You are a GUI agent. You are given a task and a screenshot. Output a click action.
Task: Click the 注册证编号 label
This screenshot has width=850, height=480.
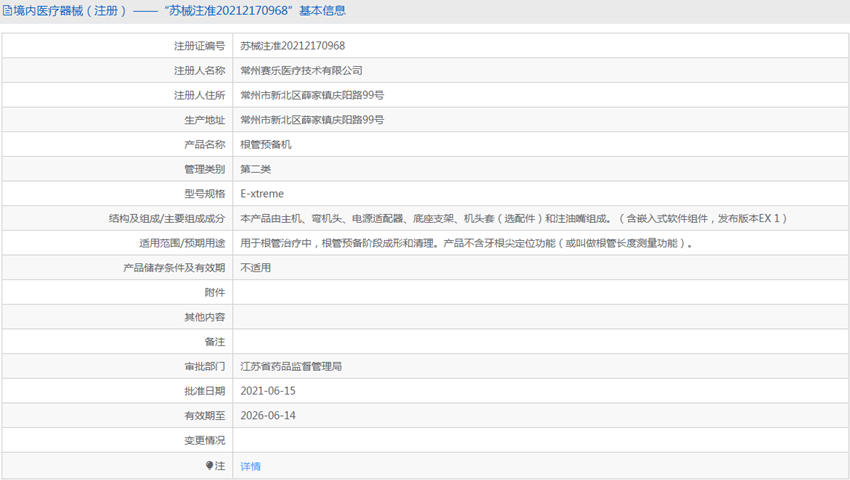[199, 46]
